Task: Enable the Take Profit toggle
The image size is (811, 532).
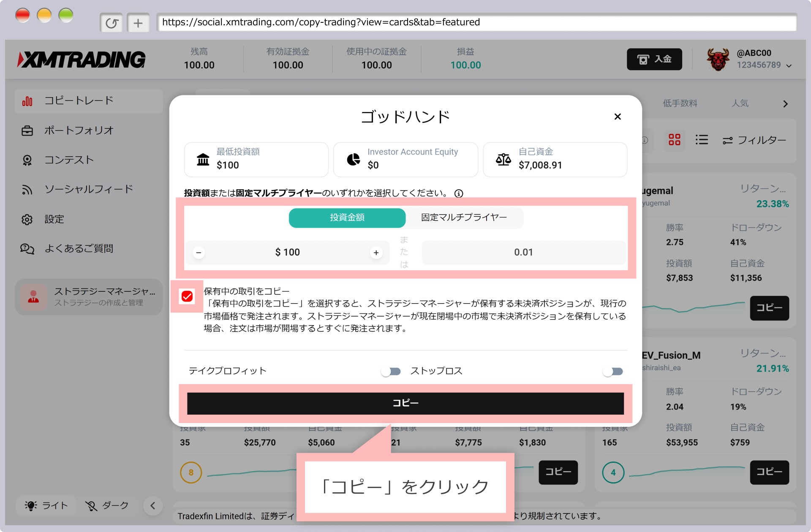Action: click(x=391, y=372)
